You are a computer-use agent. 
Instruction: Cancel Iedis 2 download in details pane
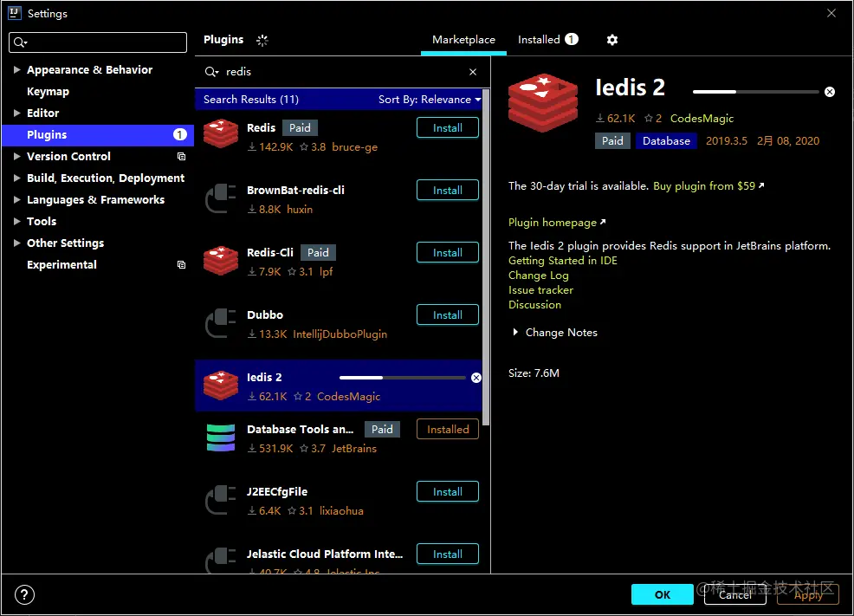click(x=830, y=92)
